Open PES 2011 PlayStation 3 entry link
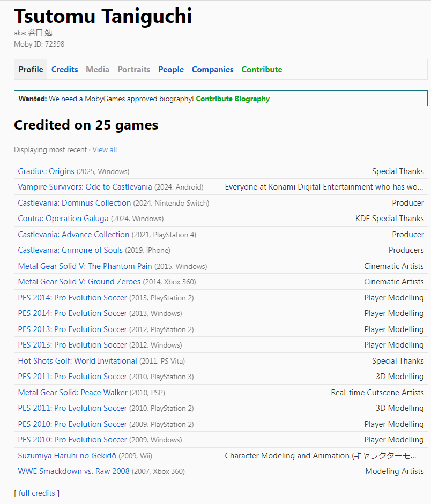This screenshot has height=504, width=431. coord(72,377)
